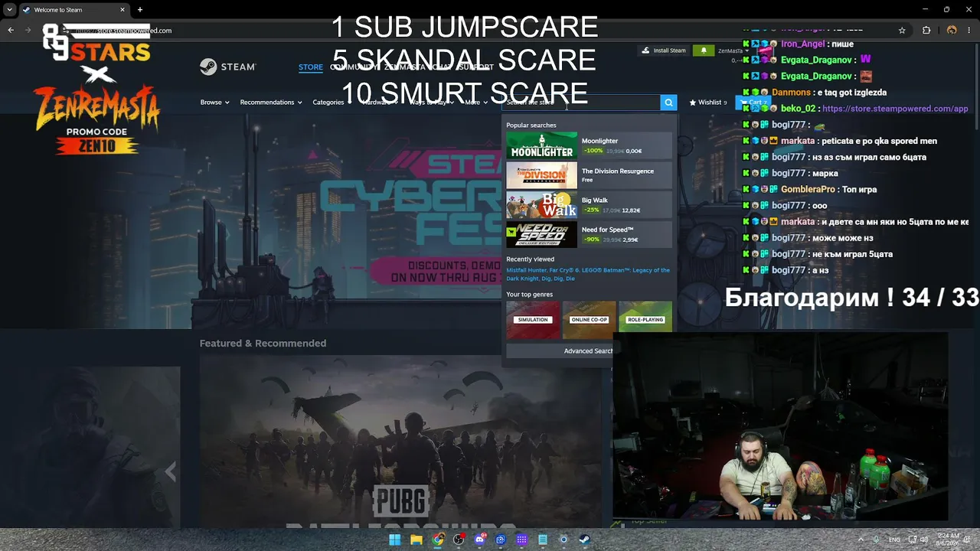
Task: Open the Wishlist
Action: (707, 103)
